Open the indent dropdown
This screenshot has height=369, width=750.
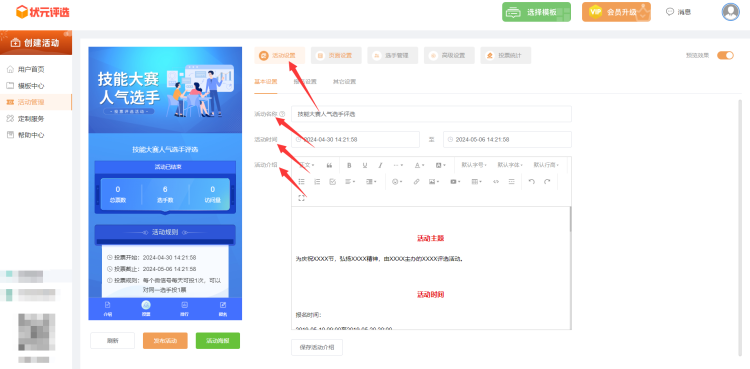point(371,181)
